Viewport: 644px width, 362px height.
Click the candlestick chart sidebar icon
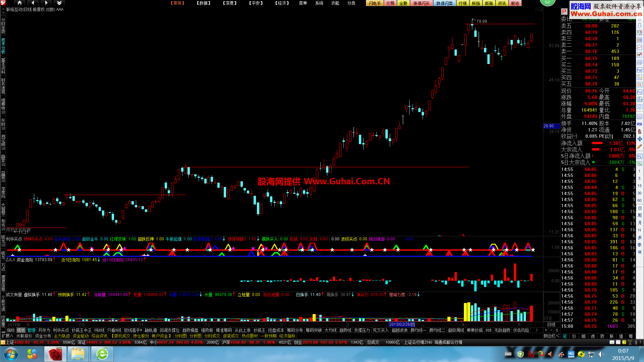[640, 55]
